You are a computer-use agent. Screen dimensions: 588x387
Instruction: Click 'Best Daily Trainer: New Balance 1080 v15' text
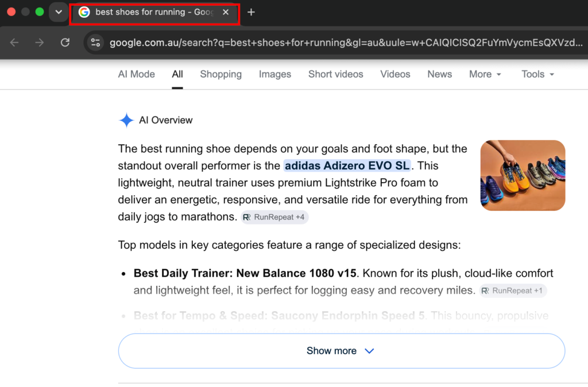(x=245, y=273)
